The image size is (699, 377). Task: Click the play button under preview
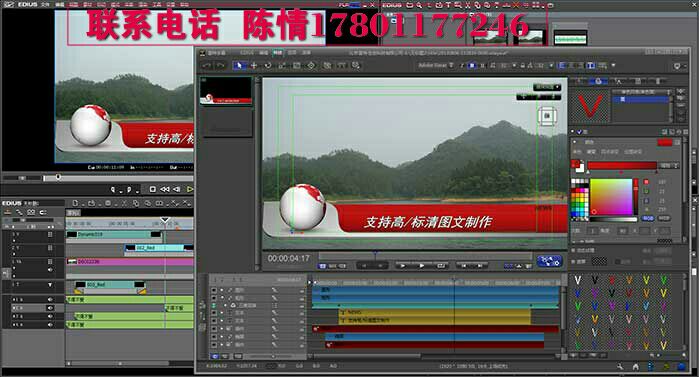coord(421,266)
